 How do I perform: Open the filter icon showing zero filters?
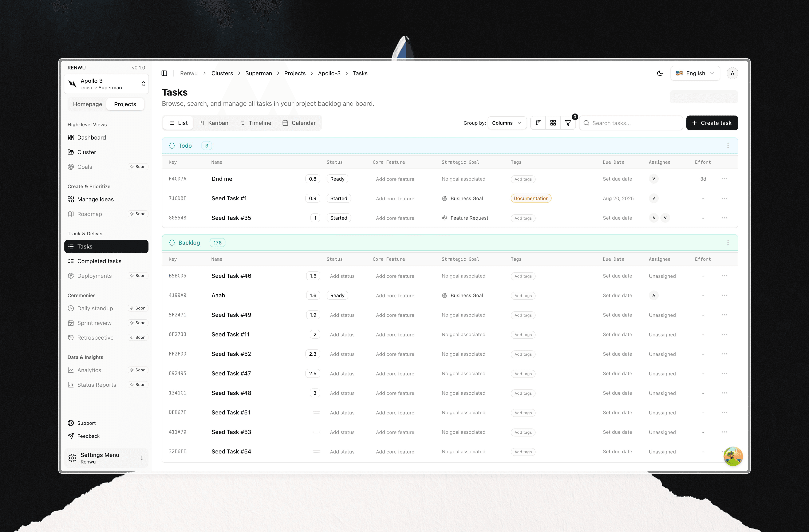coord(568,123)
